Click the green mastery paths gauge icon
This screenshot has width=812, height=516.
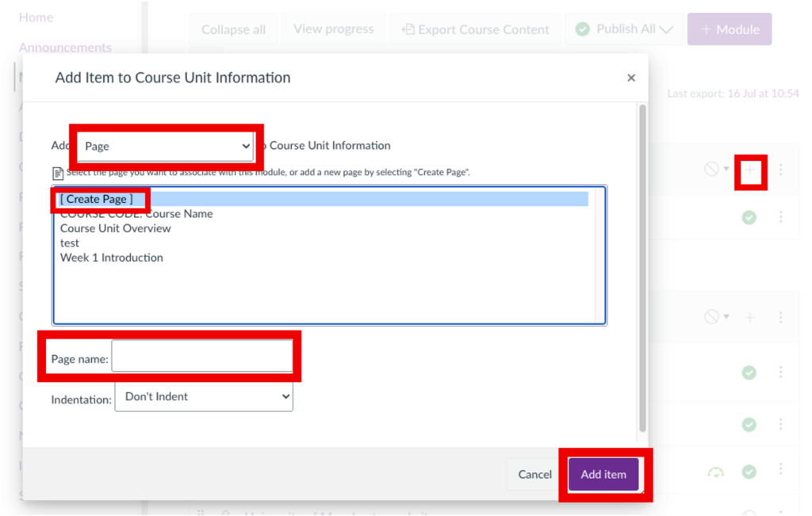pyautogui.click(x=716, y=472)
